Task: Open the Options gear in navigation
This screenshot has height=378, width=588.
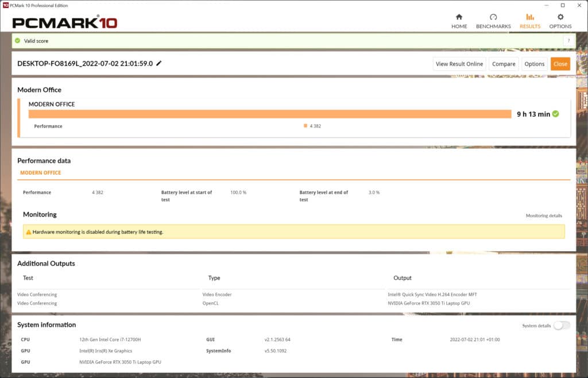Action: click(x=560, y=21)
